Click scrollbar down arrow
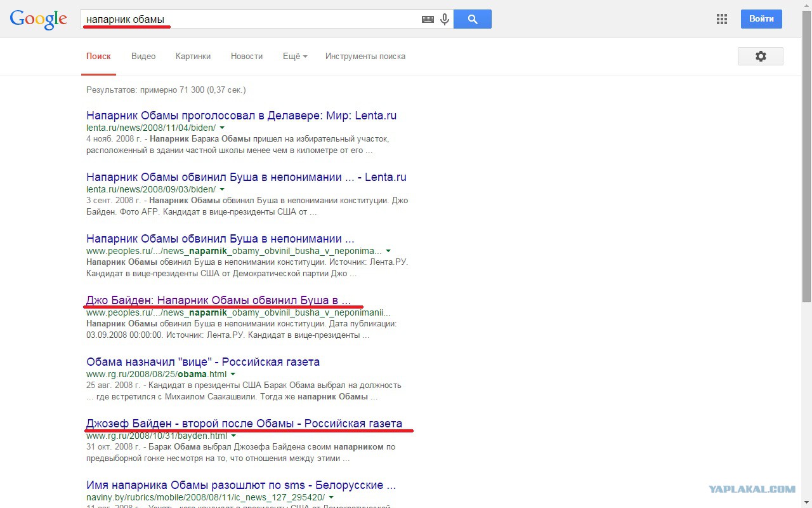 tap(806, 503)
